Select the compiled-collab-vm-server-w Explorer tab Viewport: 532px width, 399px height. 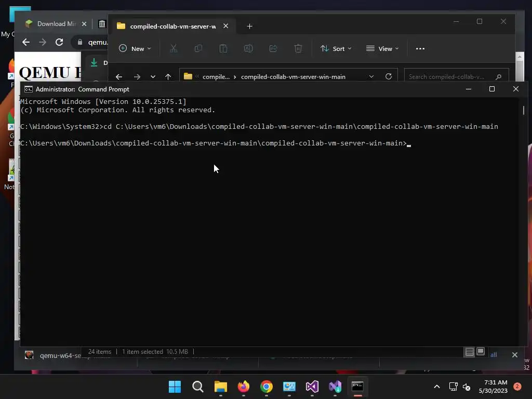pos(172,26)
